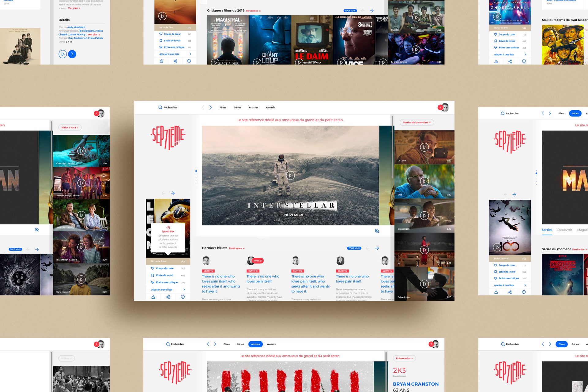Click the TOUT VOIR button for Derniers billets
588x392 pixels.
[x=353, y=248]
